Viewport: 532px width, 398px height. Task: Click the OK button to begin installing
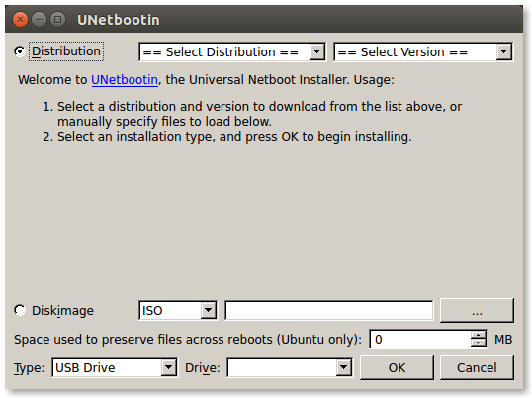point(397,367)
